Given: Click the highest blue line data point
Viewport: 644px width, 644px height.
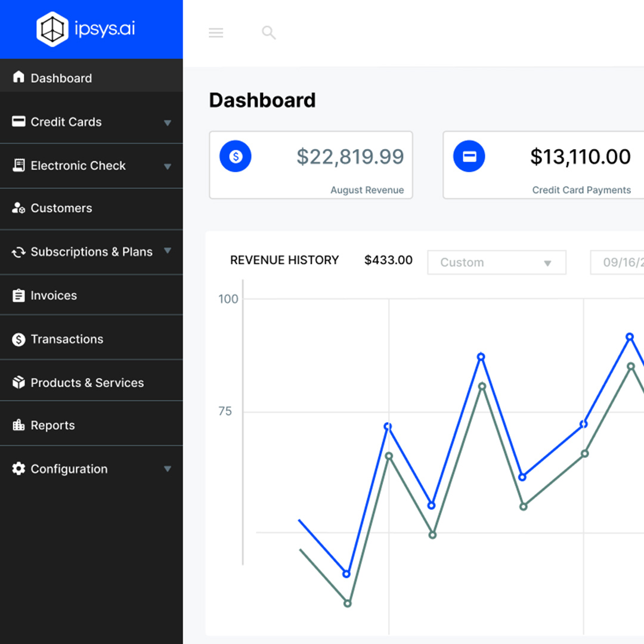Looking at the screenshot, I should [x=629, y=337].
